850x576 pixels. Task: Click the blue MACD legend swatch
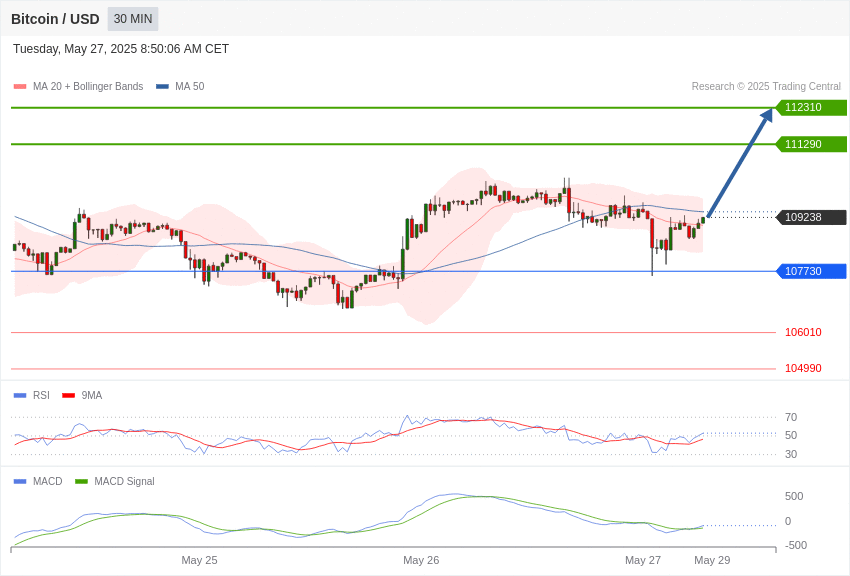coord(20,481)
